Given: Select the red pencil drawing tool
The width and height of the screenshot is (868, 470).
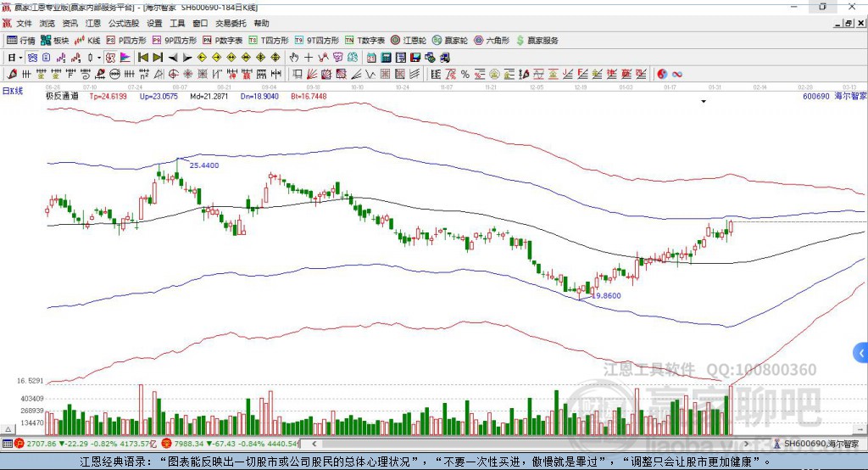Looking at the screenshot, I should pos(12,74).
